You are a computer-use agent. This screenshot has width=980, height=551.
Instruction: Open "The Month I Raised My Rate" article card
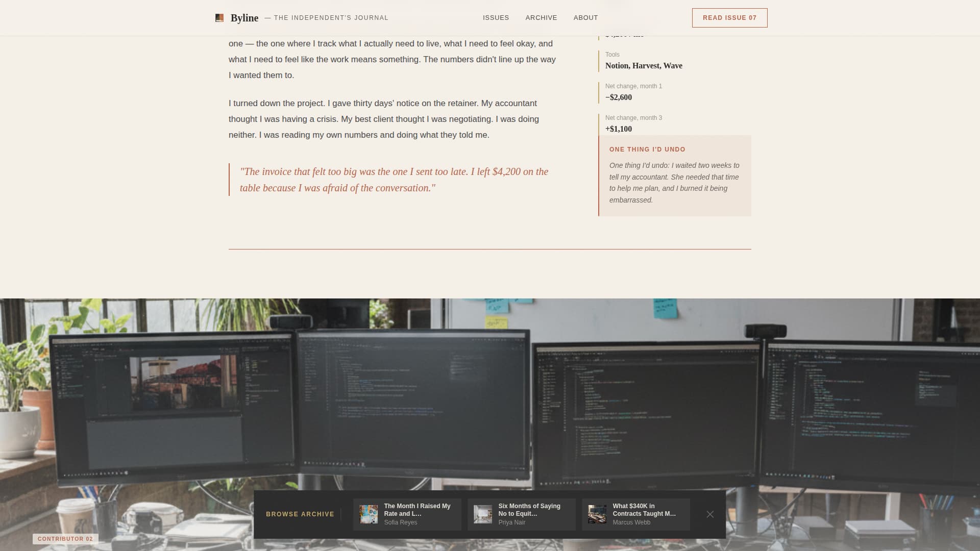click(407, 514)
